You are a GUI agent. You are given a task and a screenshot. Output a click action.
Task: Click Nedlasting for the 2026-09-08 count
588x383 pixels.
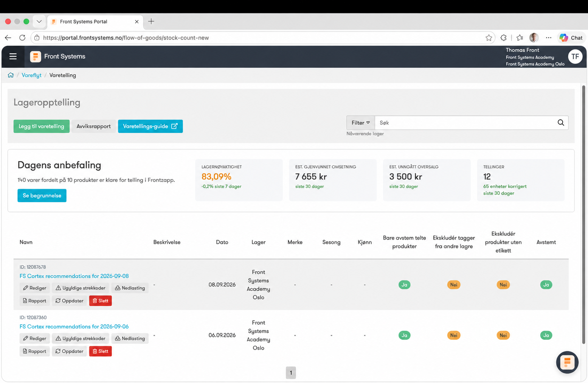point(130,288)
